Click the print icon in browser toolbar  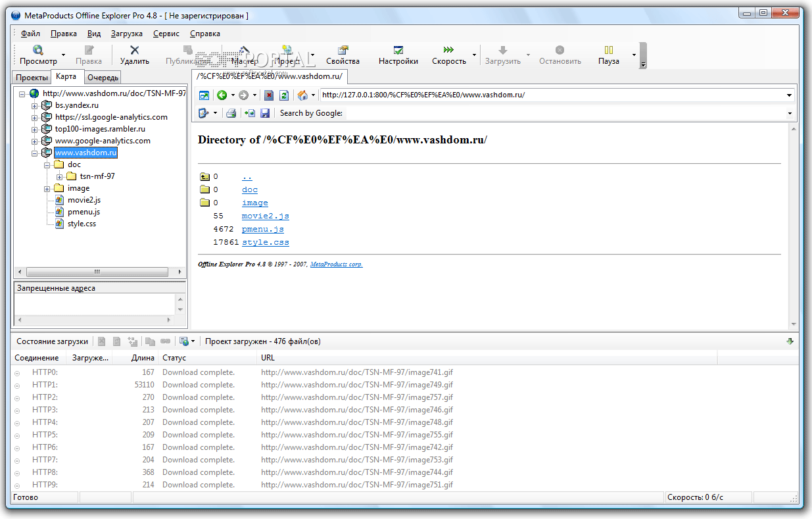click(x=231, y=113)
